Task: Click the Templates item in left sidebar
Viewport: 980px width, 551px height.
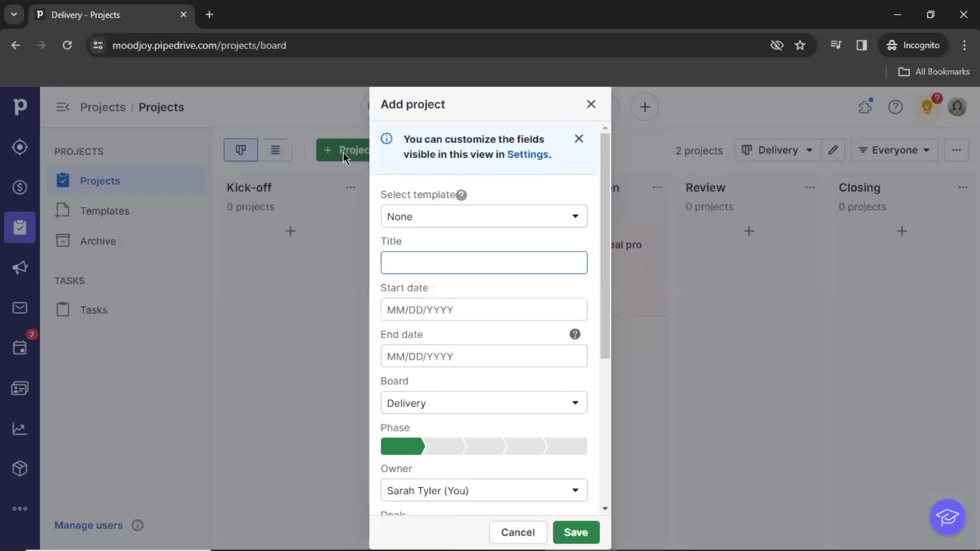Action: point(104,211)
